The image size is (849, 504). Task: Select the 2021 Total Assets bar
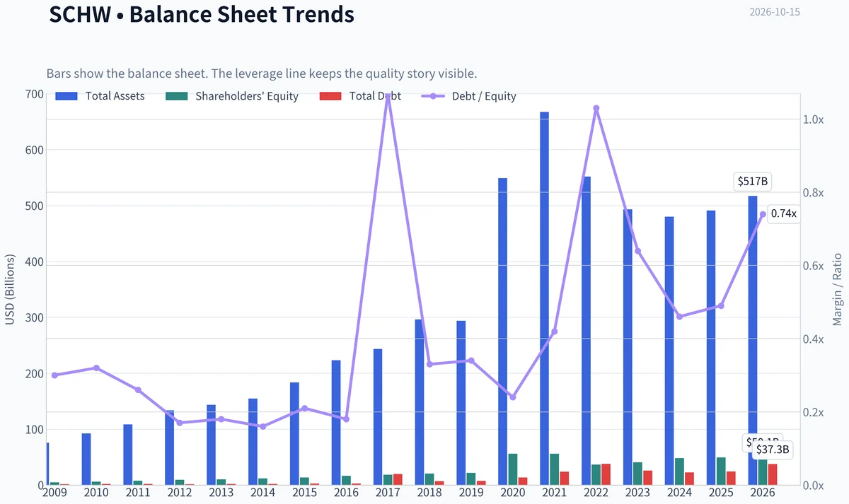(545, 298)
